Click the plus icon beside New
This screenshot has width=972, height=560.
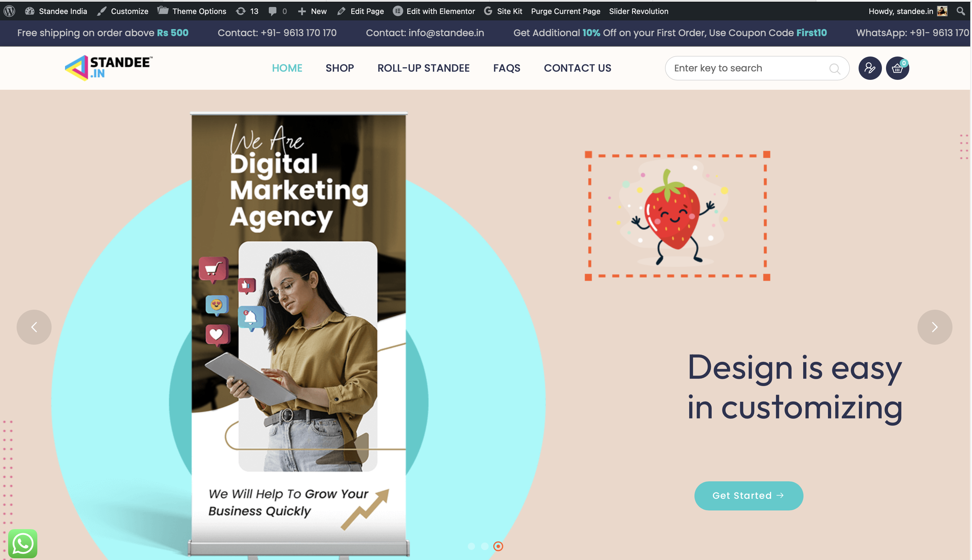(x=302, y=11)
